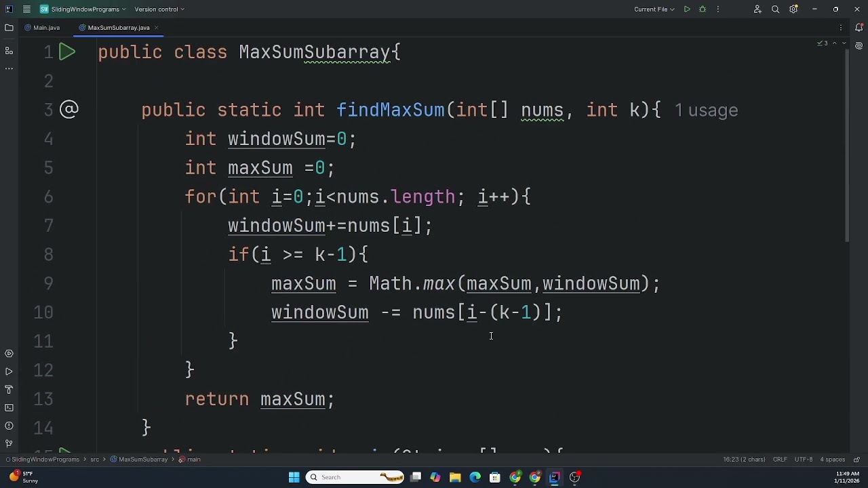Open the Version control dropdown
The width and height of the screenshot is (868, 488).
(x=159, y=9)
